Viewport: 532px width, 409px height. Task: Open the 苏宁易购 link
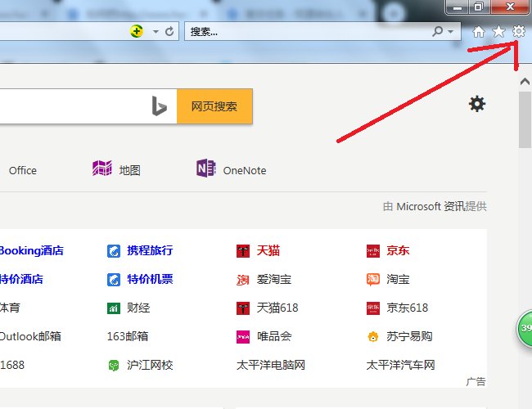pos(409,336)
